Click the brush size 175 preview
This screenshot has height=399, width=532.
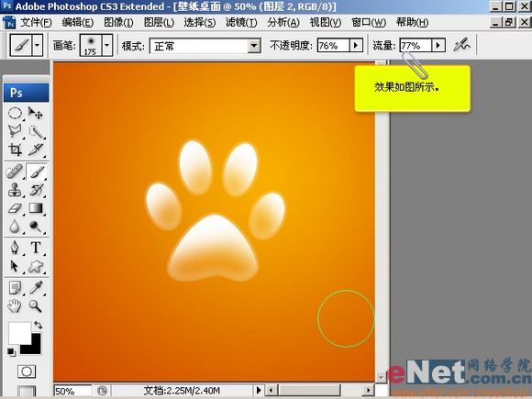[91, 45]
